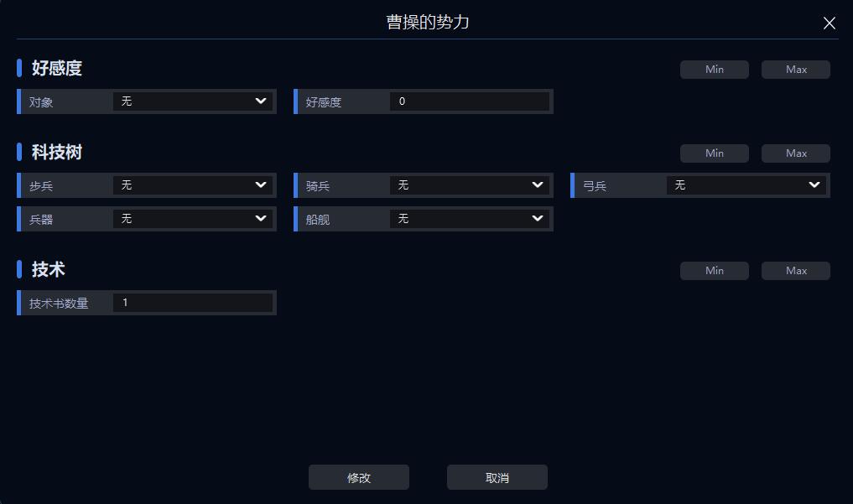Click Min in the 技术 section
The width and height of the screenshot is (853, 504).
[714, 271]
